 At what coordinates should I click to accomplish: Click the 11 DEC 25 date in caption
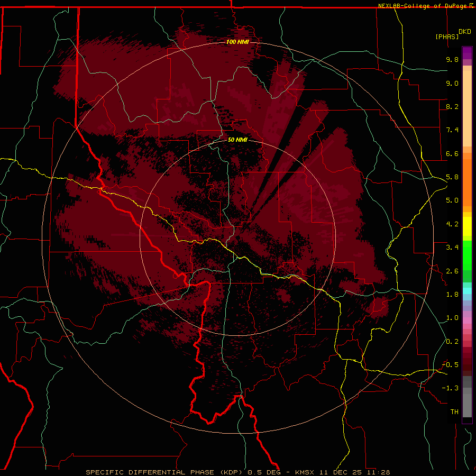pos(342,472)
